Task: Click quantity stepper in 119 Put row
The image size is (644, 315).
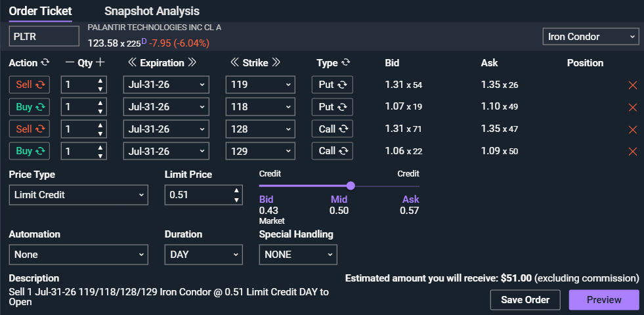Action: 84,85
